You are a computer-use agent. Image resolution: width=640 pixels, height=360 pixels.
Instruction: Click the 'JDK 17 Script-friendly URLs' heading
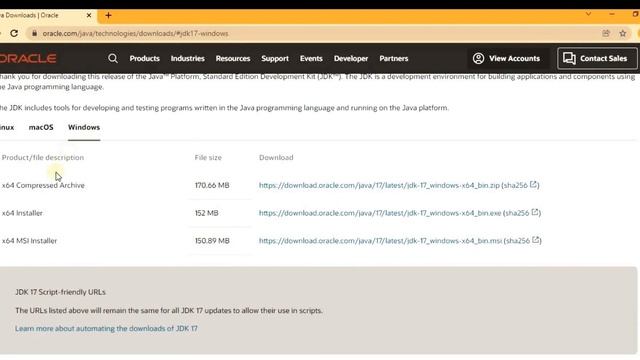coord(60,292)
